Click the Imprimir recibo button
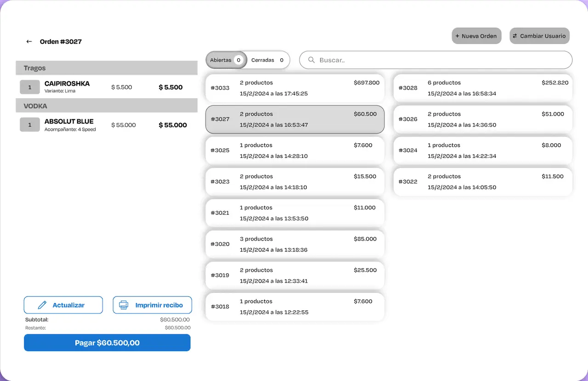The width and height of the screenshot is (588, 381). click(x=153, y=305)
